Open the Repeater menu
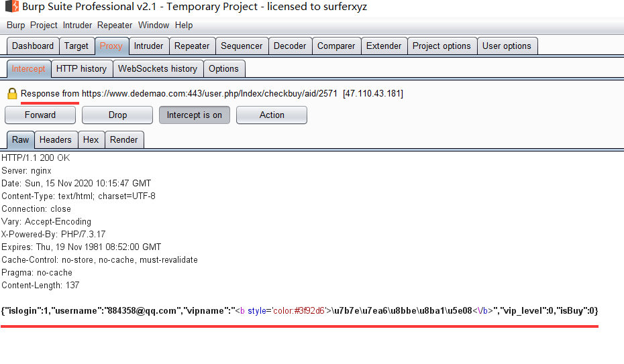Image resolution: width=624 pixels, height=364 pixels. [x=115, y=25]
